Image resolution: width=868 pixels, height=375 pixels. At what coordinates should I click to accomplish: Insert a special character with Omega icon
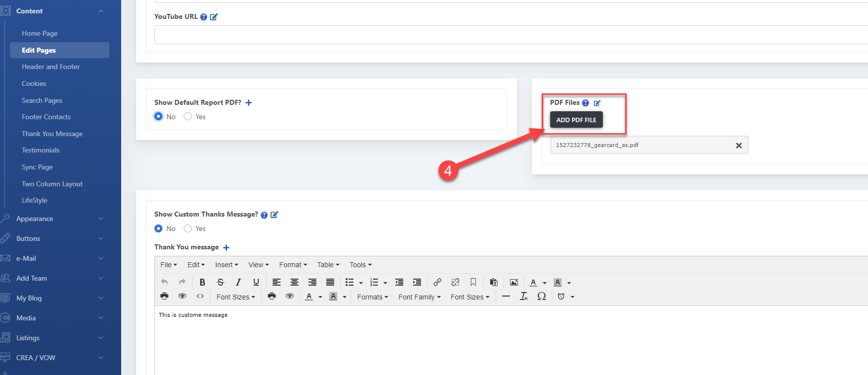click(x=541, y=297)
